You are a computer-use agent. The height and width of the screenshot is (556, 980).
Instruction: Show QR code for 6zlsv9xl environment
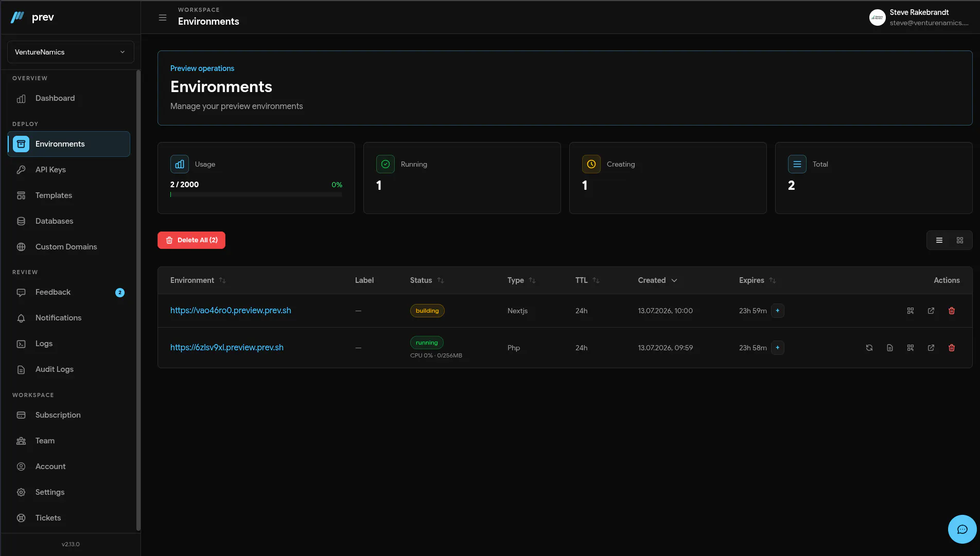911,348
